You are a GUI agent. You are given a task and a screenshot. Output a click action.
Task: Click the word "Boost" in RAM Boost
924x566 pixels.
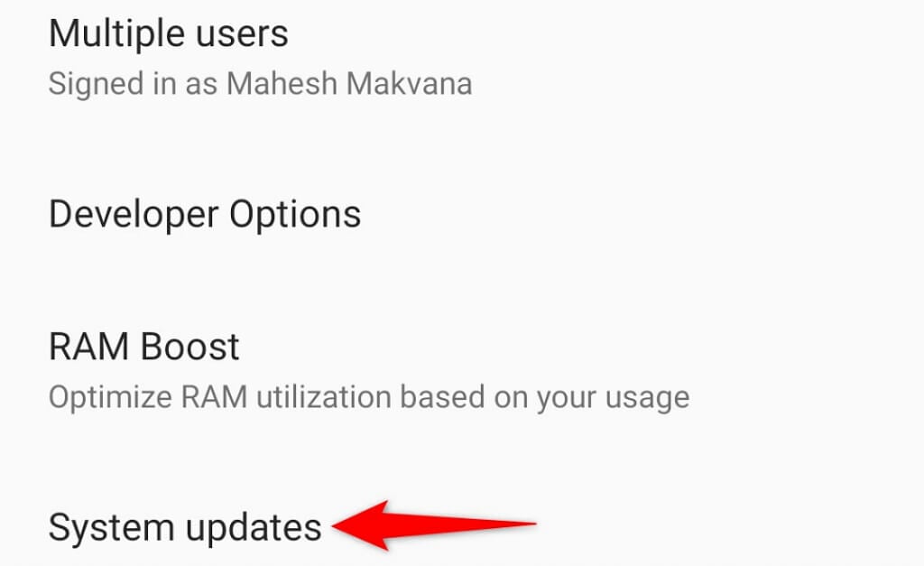pyautogui.click(x=189, y=346)
